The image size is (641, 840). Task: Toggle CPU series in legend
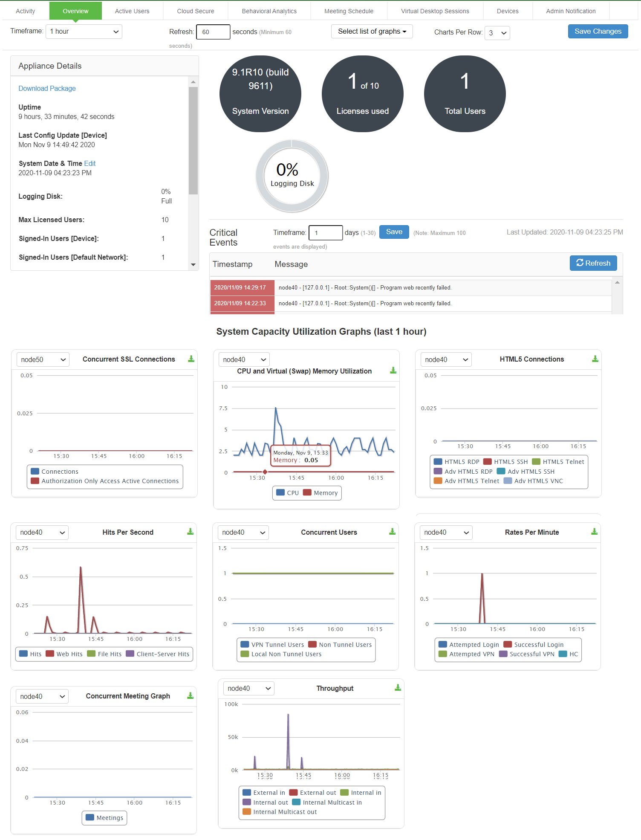pos(288,493)
